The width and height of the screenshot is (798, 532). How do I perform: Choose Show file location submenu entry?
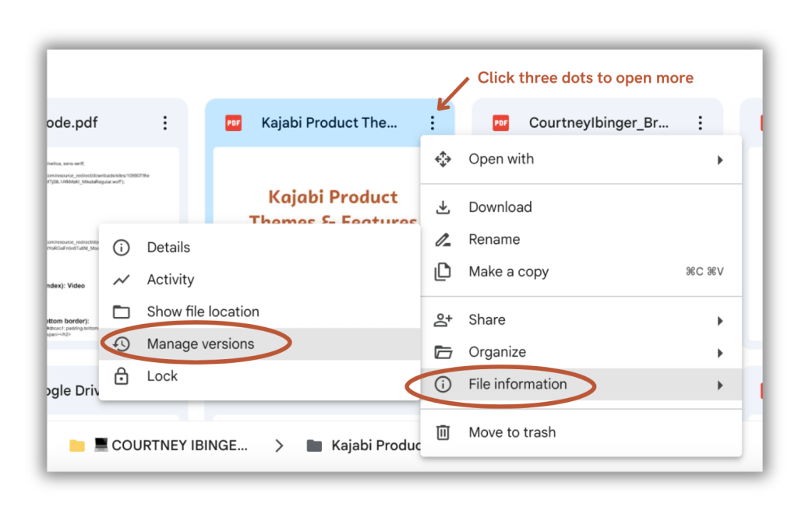(260, 312)
